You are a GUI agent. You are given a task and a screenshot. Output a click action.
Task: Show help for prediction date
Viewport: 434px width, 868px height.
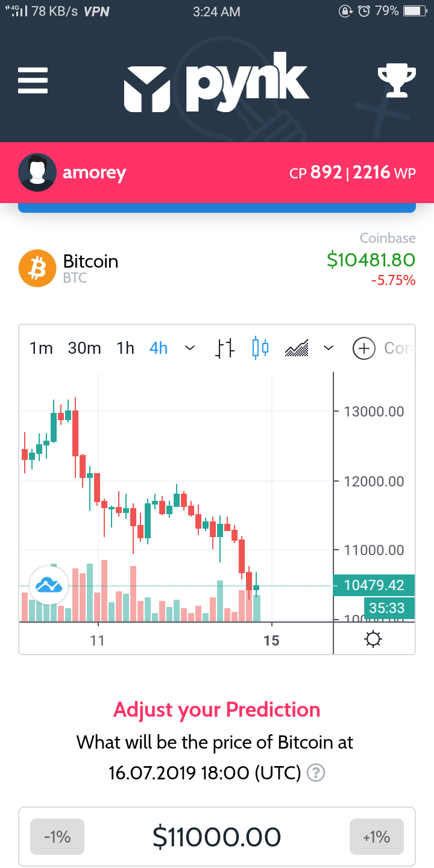316,772
